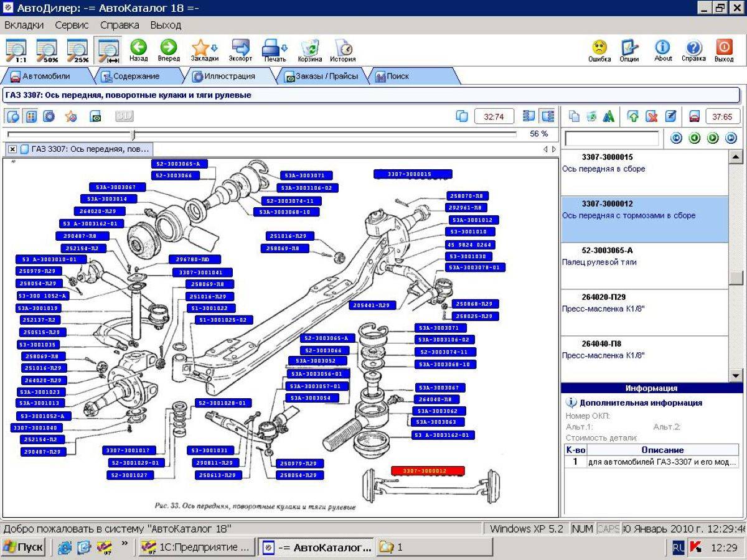This screenshot has width=747, height=560.
Task: Click the parts list scrollbar down arrow
Action: [x=736, y=375]
